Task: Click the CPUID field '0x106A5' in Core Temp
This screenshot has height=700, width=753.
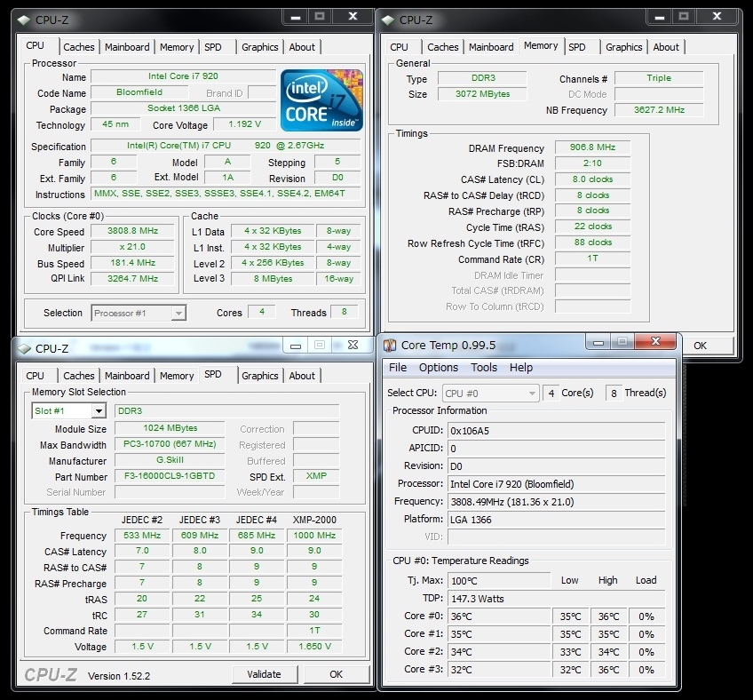Action: pos(556,431)
